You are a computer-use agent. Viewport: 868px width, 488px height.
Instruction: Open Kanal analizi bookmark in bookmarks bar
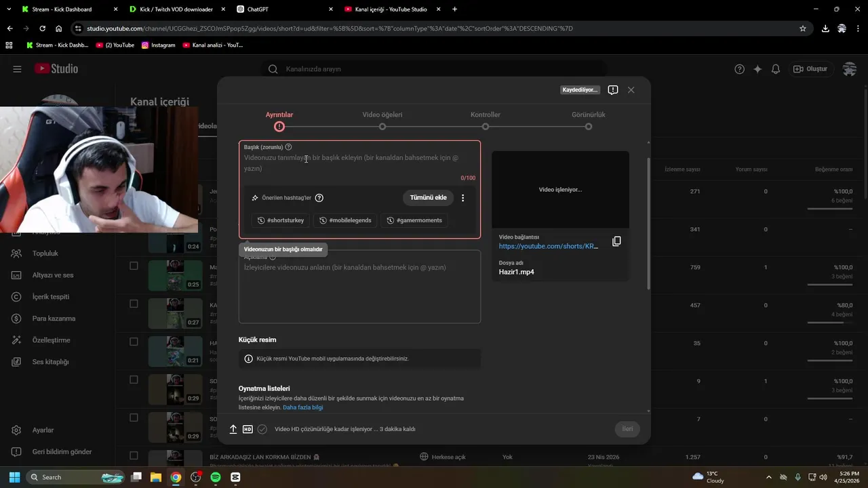[213, 45]
